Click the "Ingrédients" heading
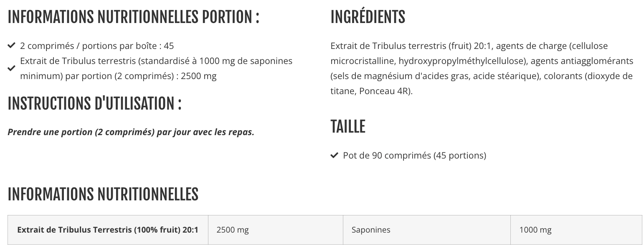 tap(368, 17)
